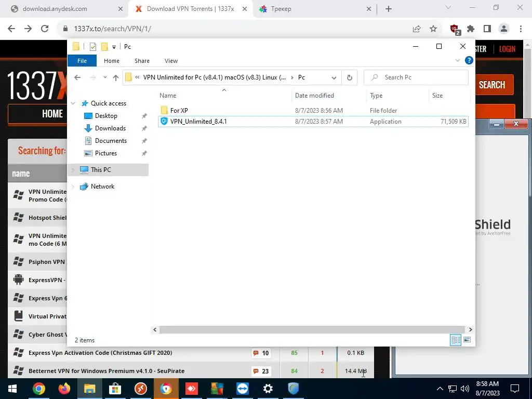Open Microsoft Store taskbar icon
The height and width of the screenshot is (399, 532).
(x=115, y=389)
